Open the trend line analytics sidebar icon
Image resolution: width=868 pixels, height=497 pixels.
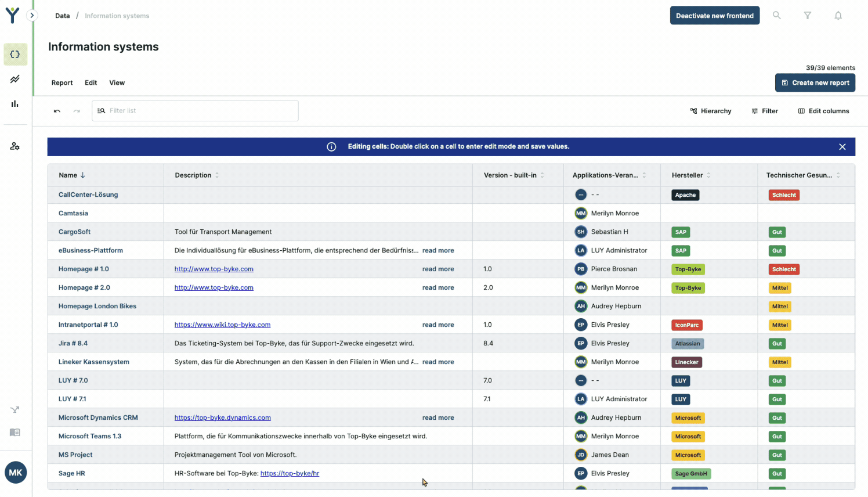click(x=15, y=79)
